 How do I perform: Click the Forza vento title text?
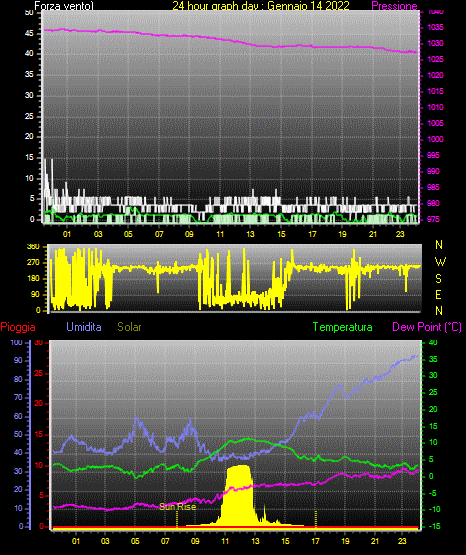(64, 6)
